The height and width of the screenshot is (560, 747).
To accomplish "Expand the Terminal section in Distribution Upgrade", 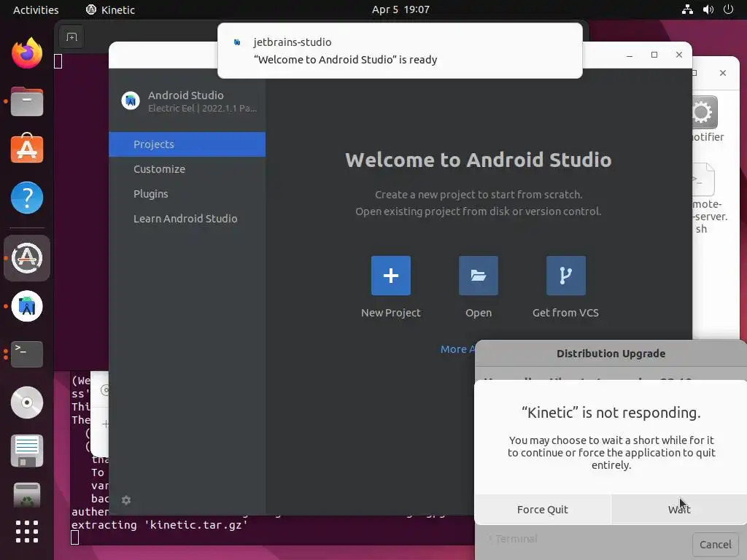I will (513, 539).
